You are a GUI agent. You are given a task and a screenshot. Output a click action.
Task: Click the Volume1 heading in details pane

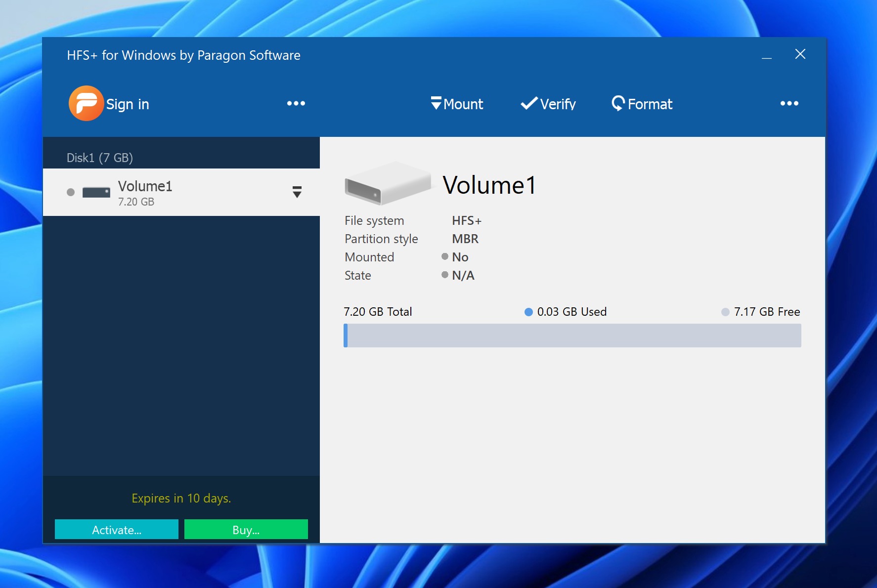click(489, 185)
